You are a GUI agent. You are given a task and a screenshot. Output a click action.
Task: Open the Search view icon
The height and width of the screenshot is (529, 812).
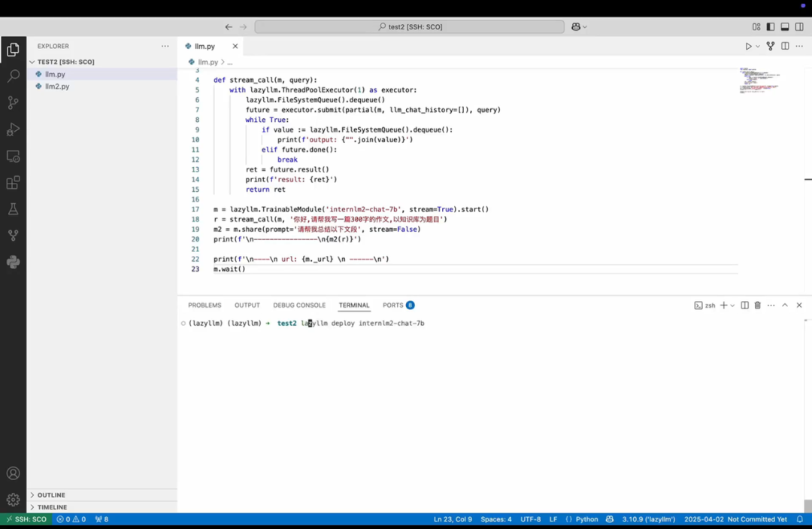coord(13,76)
